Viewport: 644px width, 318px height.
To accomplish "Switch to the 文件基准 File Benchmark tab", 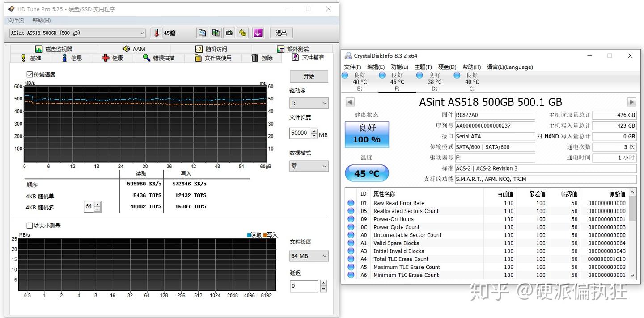I will 308,57.
